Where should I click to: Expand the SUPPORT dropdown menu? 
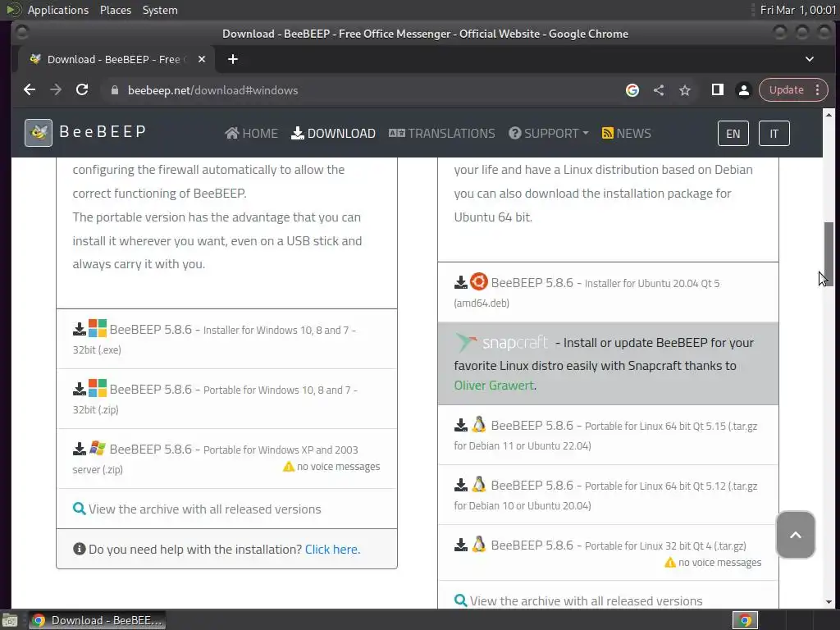tap(549, 134)
